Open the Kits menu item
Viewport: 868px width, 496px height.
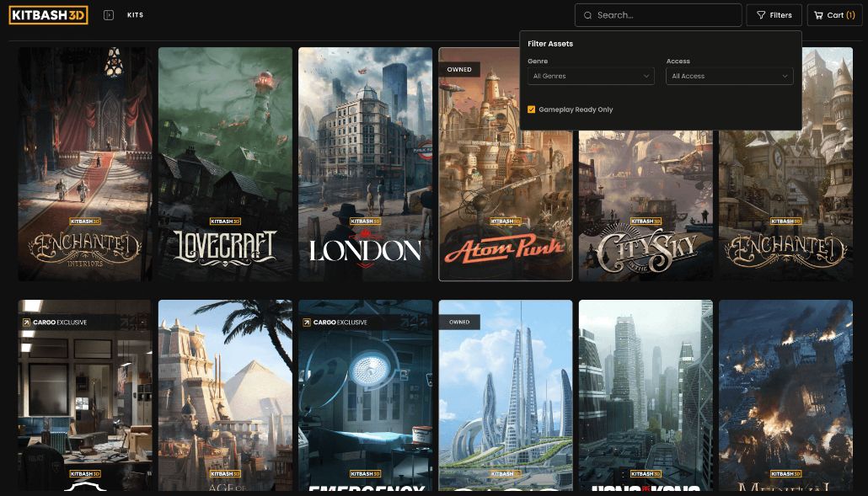135,15
